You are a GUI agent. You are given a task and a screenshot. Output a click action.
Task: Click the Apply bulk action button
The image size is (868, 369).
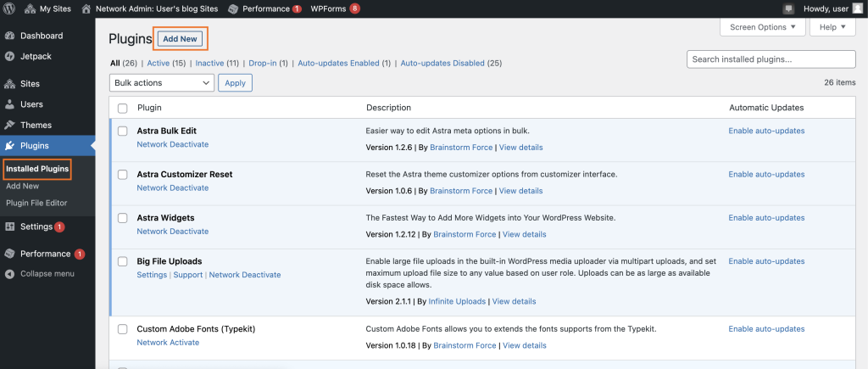tap(236, 82)
